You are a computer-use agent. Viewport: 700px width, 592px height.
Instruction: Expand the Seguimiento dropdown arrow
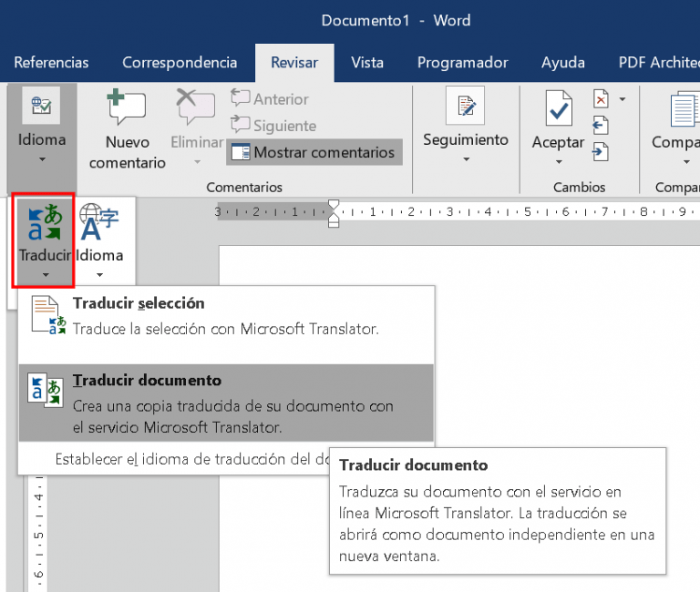click(466, 159)
